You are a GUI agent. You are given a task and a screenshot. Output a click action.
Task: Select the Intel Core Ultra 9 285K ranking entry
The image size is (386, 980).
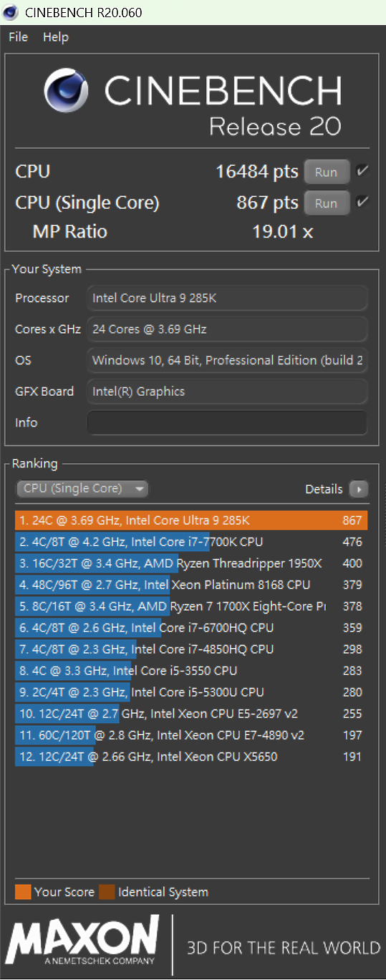(x=191, y=520)
